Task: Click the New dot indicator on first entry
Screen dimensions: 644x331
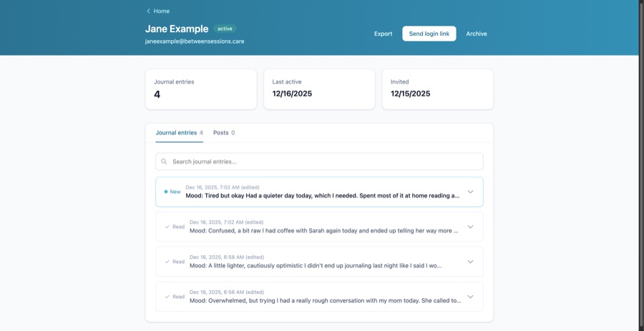Action: tap(166, 192)
